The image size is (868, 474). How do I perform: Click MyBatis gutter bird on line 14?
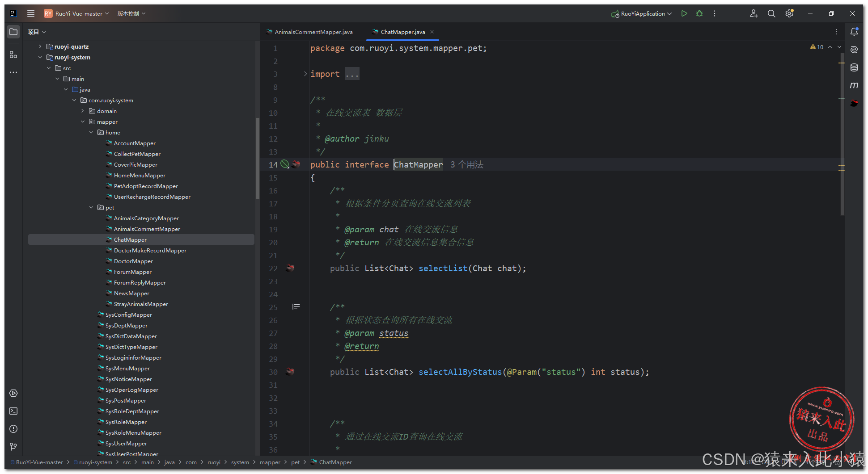tap(296, 164)
